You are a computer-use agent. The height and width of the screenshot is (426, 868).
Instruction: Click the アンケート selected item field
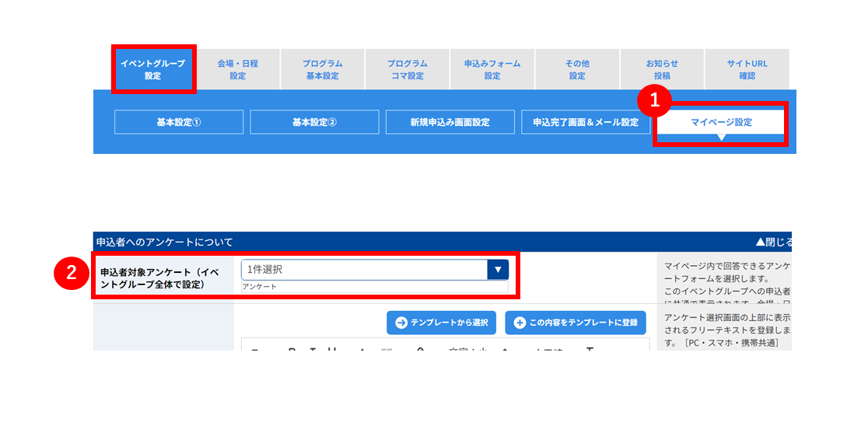[375, 287]
